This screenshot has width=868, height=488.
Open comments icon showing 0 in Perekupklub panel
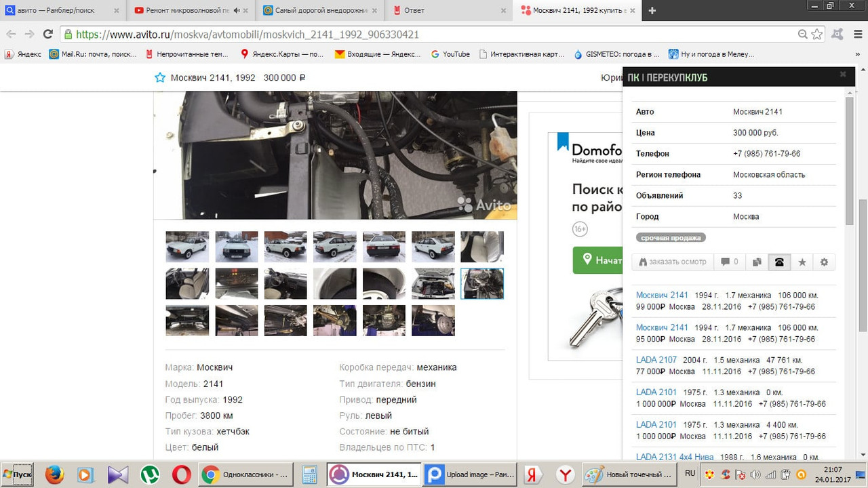tap(730, 262)
